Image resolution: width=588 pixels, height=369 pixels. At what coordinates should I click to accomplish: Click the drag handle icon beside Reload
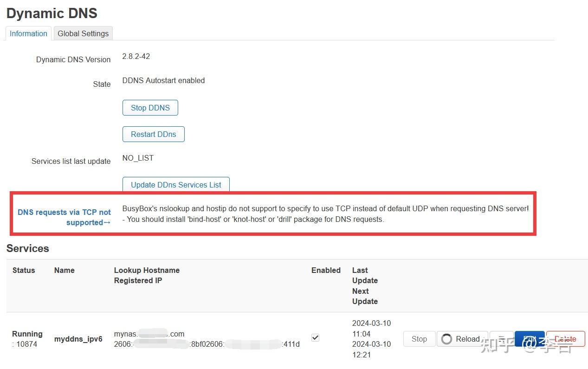pos(502,339)
